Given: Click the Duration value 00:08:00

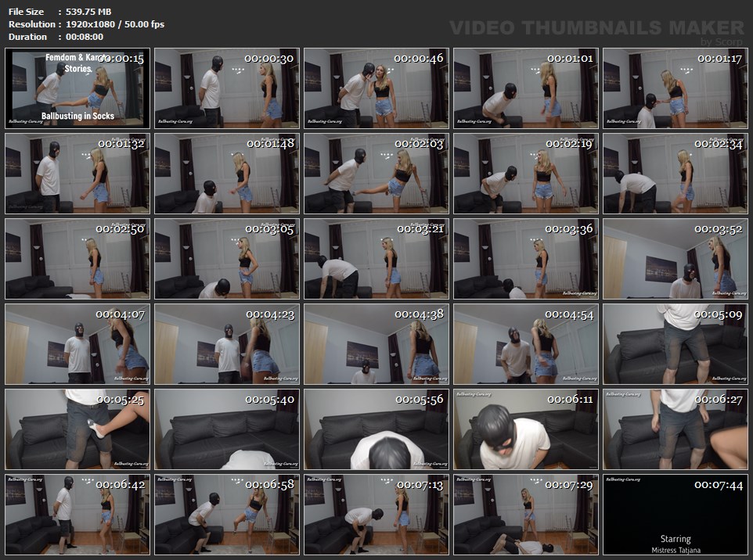Looking at the screenshot, I should click(84, 37).
